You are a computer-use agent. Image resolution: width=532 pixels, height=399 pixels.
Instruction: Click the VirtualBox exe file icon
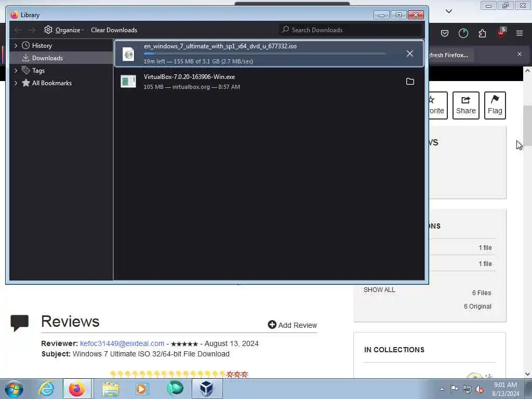point(128,82)
